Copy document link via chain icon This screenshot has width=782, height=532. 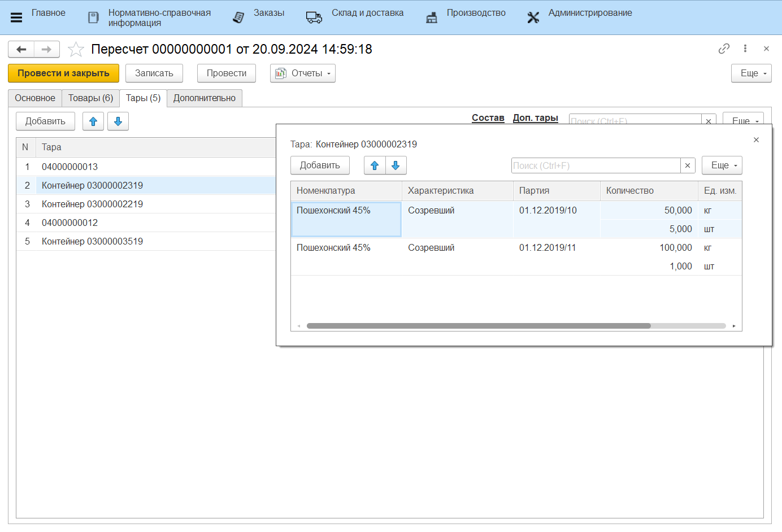pyautogui.click(x=724, y=49)
